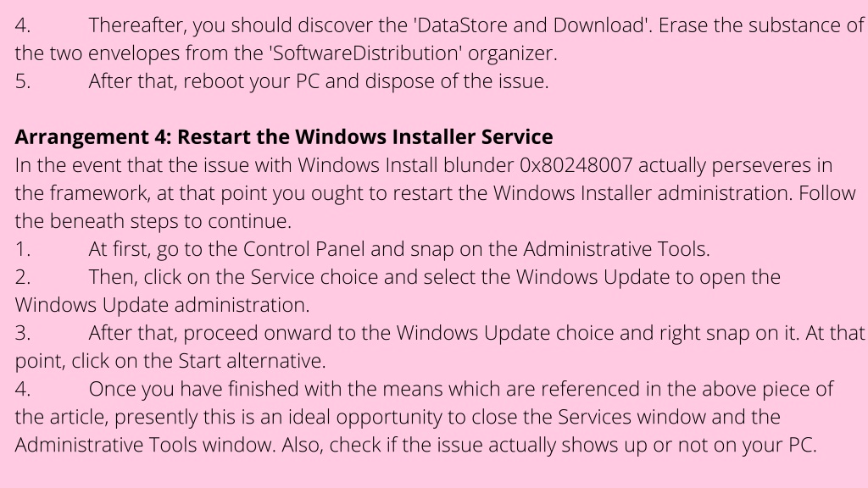The image size is (868, 488).
Task: Click the words 'the beneath steps to continue'
Action: tap(151, 221)
